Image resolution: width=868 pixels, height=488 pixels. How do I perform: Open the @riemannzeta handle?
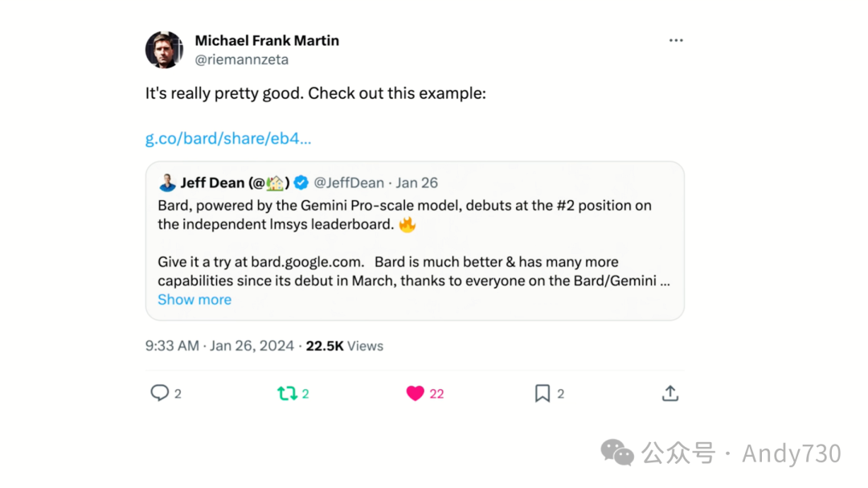[x=241, y=59]
